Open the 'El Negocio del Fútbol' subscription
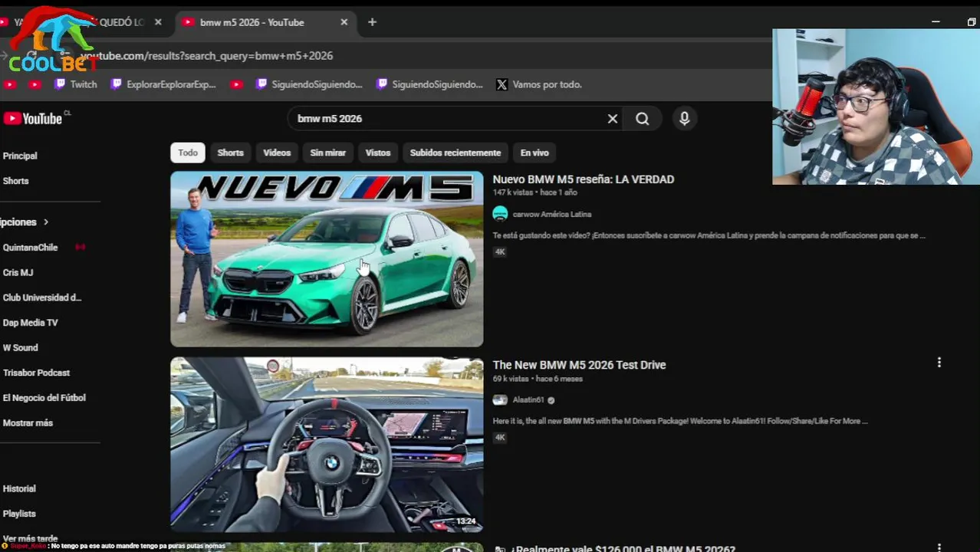Screen dimensions: 980x552 tap(44, 398)
